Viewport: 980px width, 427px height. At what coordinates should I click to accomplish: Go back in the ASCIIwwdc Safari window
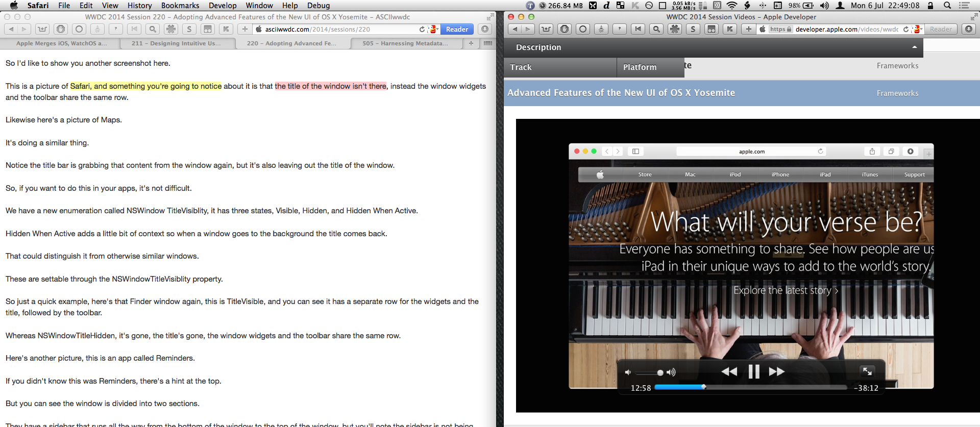(11, 29)
